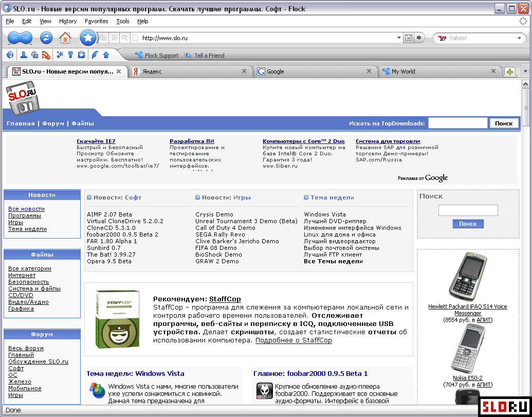Image resolution: width=532 pixels, height=417 pixels.
Task: Open My World globe icon in Flock toolbar
Action: (10, 55)
